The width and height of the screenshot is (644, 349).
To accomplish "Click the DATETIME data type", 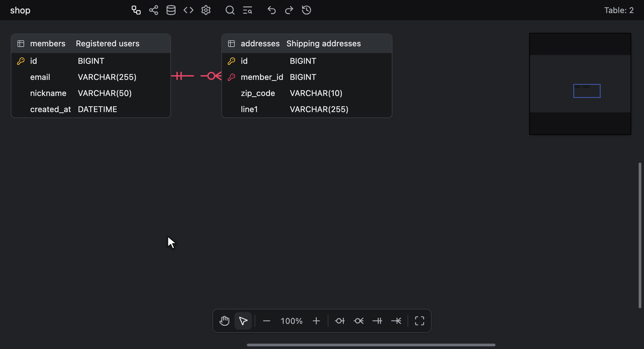I will (98, 109).
